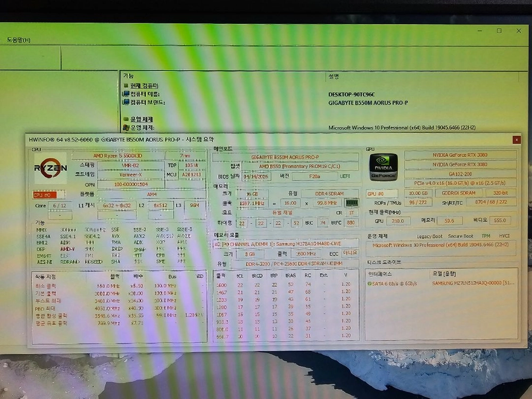Select the DESKTOP-90TC96C computer name value

click(x=352, y=94)
